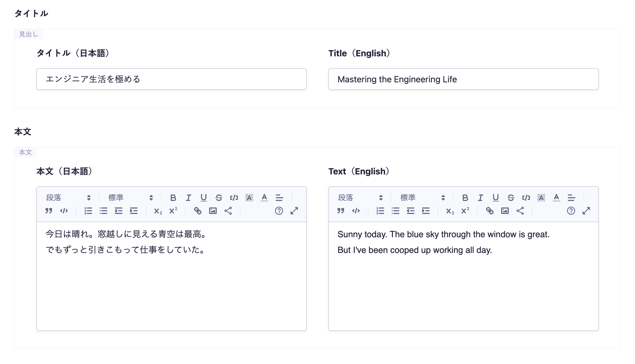Expand Japanese editor to fullscreen
This screenshot has width=635, height=364.
(294, 211)
